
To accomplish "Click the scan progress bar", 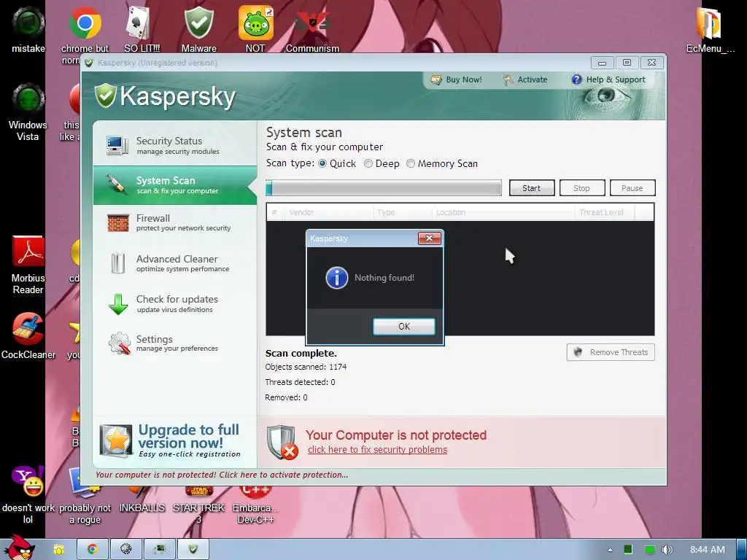I will coord(384,187).
